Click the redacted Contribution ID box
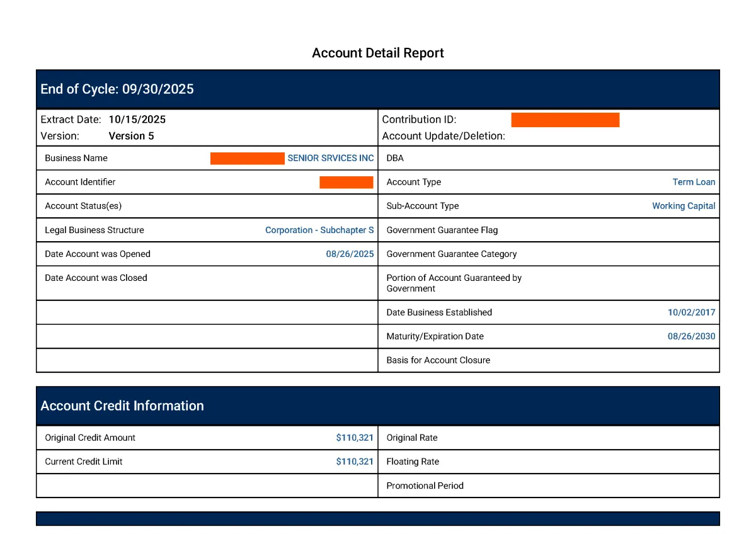756x534 pixels. [x=564, y=120]
